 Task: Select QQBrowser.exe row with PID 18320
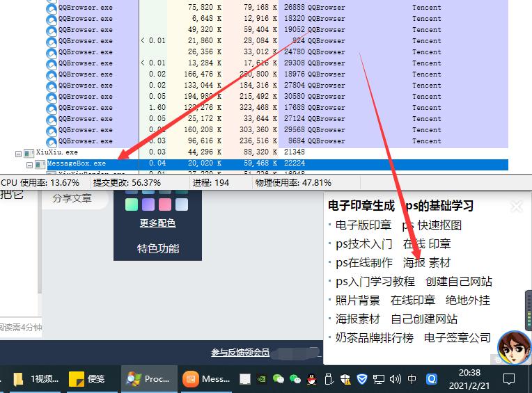coord(278,19)
